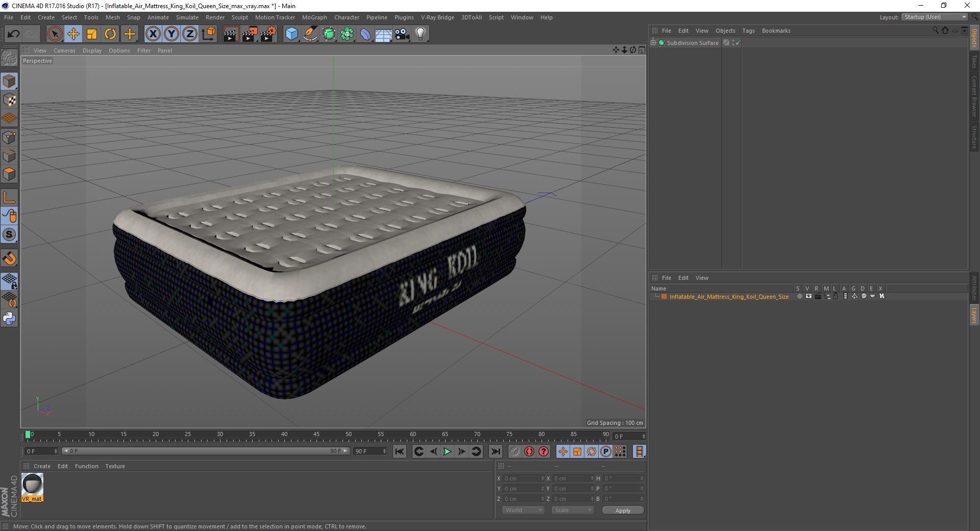
Task: Toggle the Z axis lock
Action: point(190,34)
